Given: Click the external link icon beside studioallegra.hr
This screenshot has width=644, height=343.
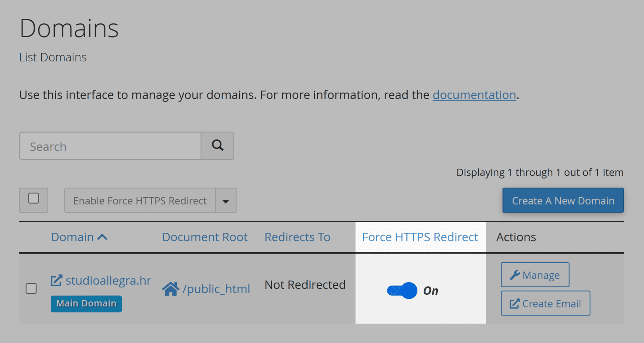Looking at the screenshot, I should pos(56,280).
